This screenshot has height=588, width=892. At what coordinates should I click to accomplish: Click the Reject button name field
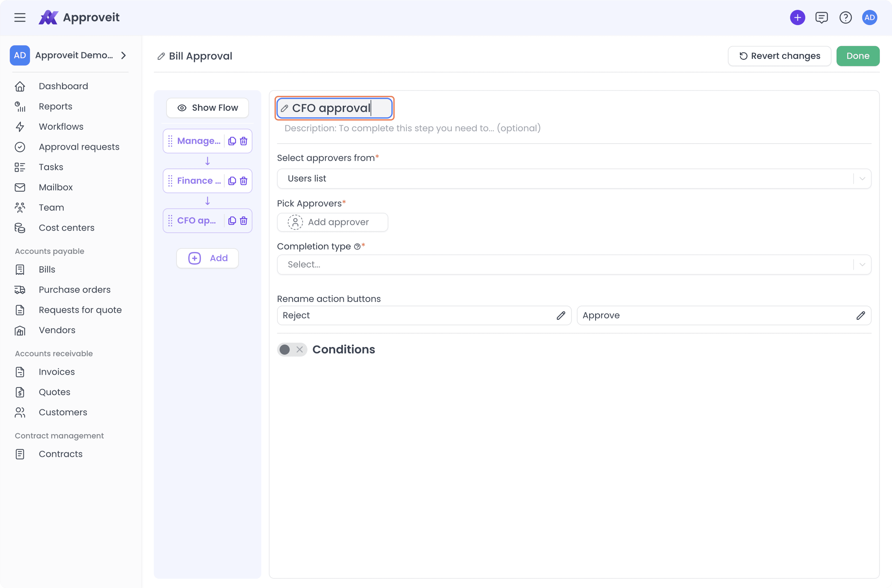[424, 315]
